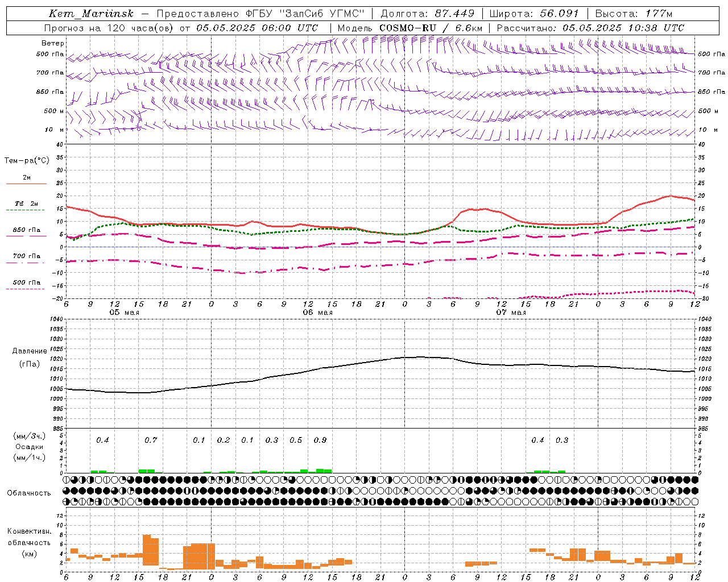Select the 500 м wind level on left axis

pyautogui.click(x=53, y=111)
